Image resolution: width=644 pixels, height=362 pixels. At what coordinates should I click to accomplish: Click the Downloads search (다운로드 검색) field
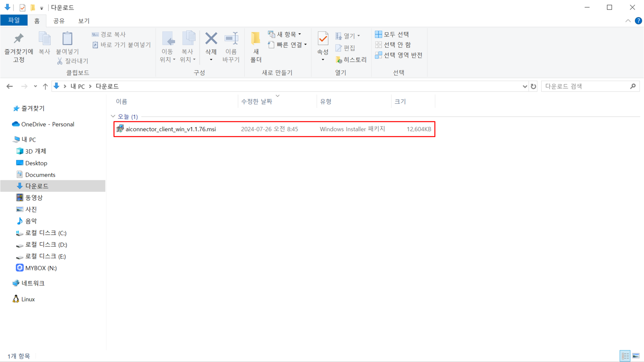[586, 86]
